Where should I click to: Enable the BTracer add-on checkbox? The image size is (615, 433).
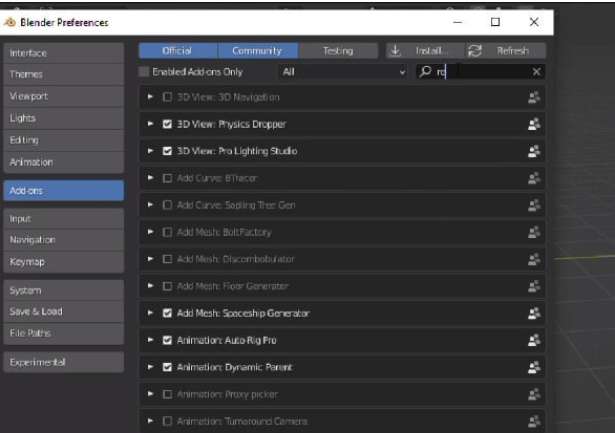pos(167,178)
